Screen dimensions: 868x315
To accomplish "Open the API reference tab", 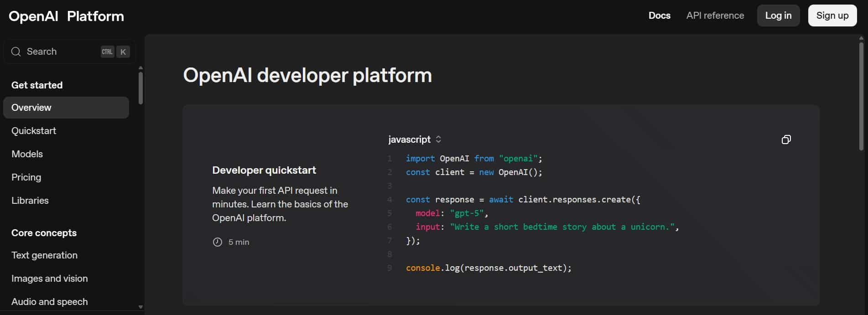I will [x=715, y=15].
